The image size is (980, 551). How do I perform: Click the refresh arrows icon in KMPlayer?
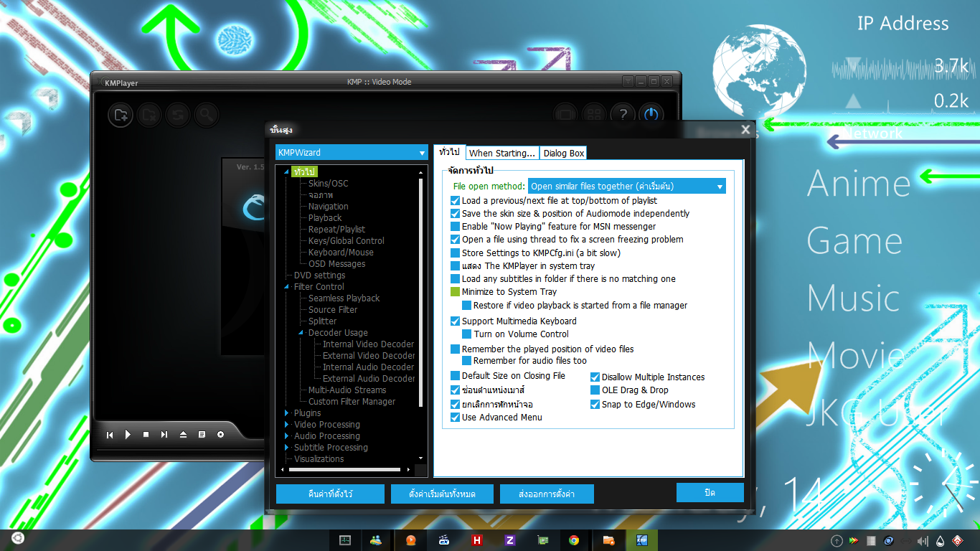coord(178,115)
